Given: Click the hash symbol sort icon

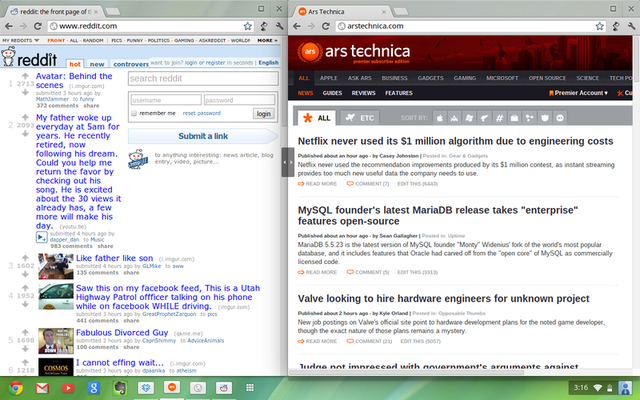Looking at the screenshot, I should tap(499, 118).
